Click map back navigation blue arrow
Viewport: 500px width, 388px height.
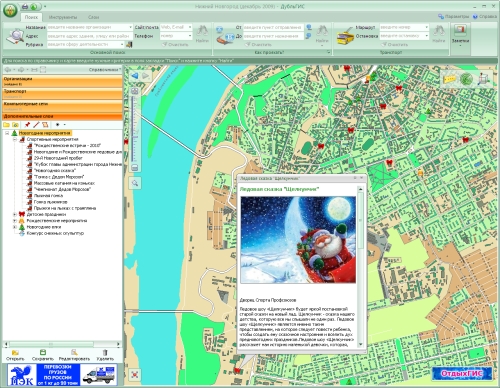(135, 76)
